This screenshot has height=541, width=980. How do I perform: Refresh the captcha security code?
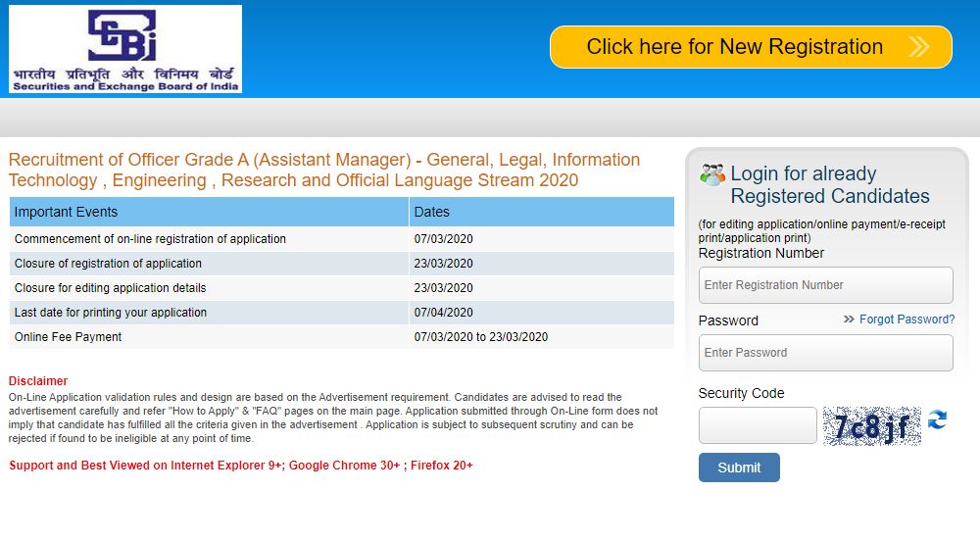(x=937, y=420)
